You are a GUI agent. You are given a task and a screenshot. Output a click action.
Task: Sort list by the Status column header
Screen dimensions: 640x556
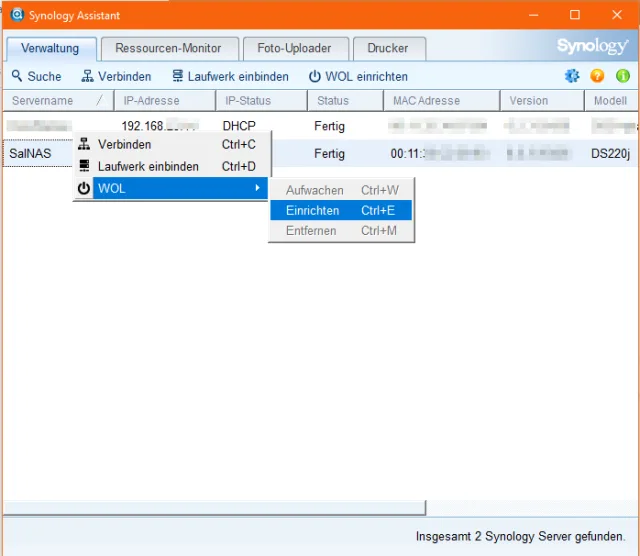333,101
